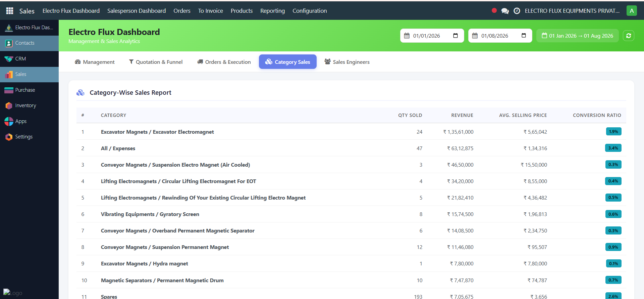Image resolution: width=644 pixels, height=299 pixels.
Task: Select the All / Expenses category row
Action: (351, 148)
